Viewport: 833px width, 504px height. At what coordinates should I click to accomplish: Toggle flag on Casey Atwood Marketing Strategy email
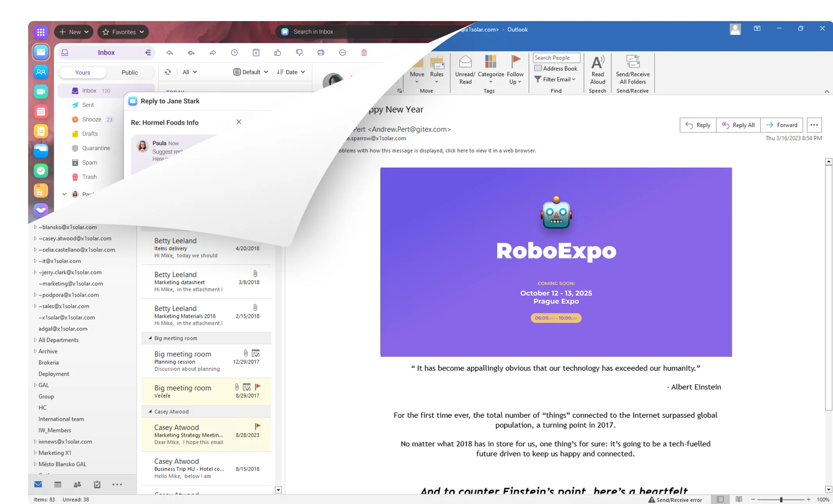pyautogui.click(x=257, y=426)
